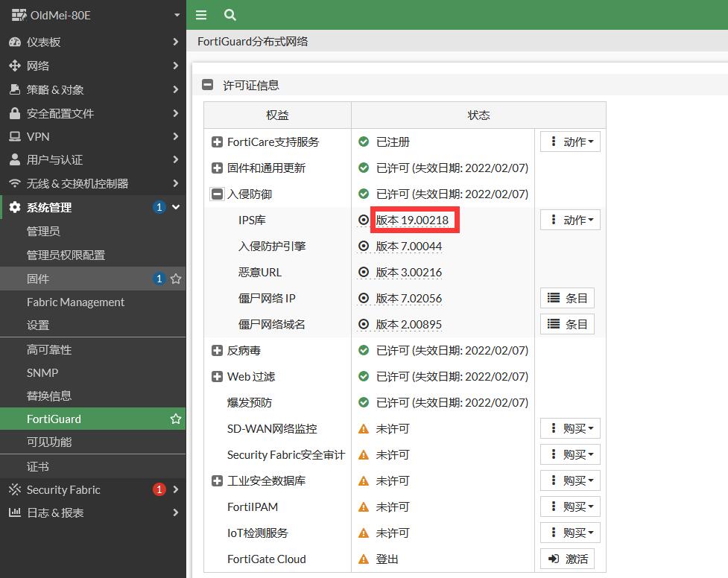This screenshot has width=728, height=578.
Task: Expand the FortiCare支持服务 row
Action: [217, 142]
